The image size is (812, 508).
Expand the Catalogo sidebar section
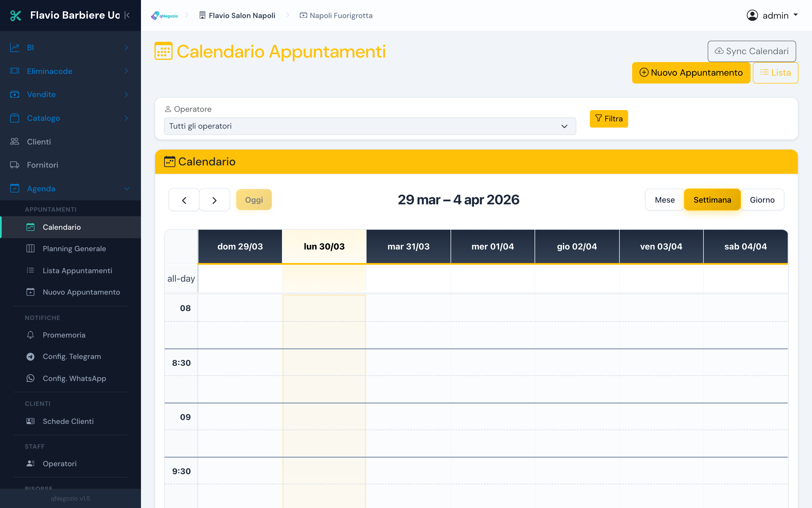70,118
